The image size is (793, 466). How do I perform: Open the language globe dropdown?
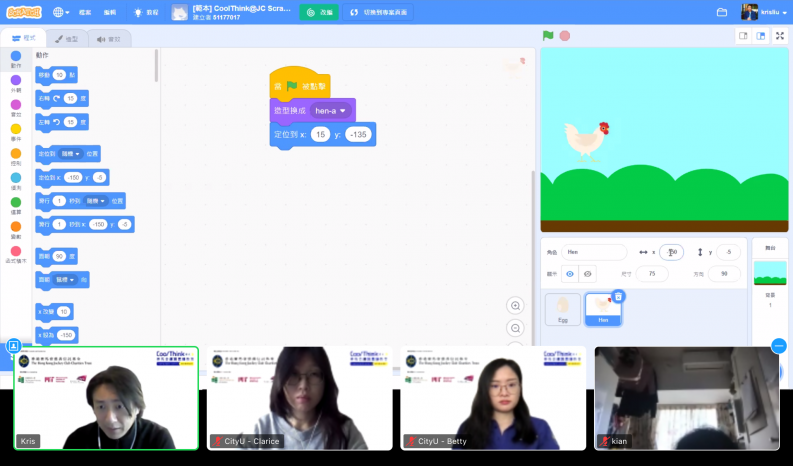tap(61, 12)
